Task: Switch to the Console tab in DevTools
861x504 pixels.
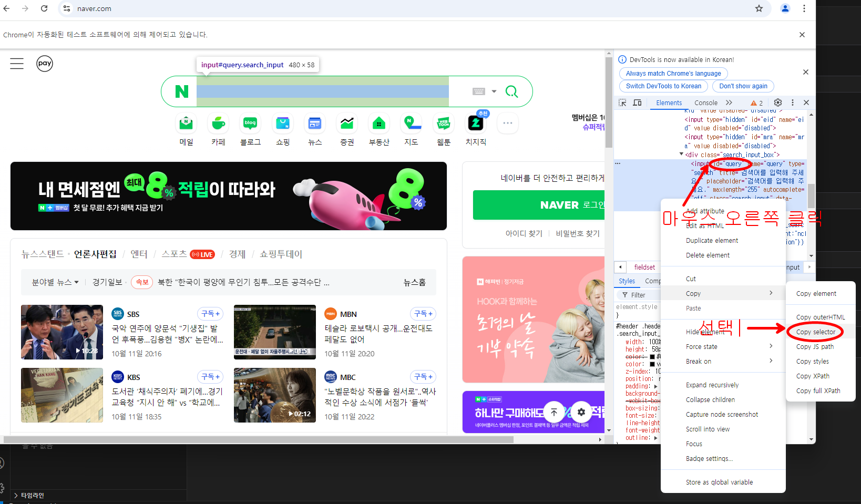Action: [705, 103]
